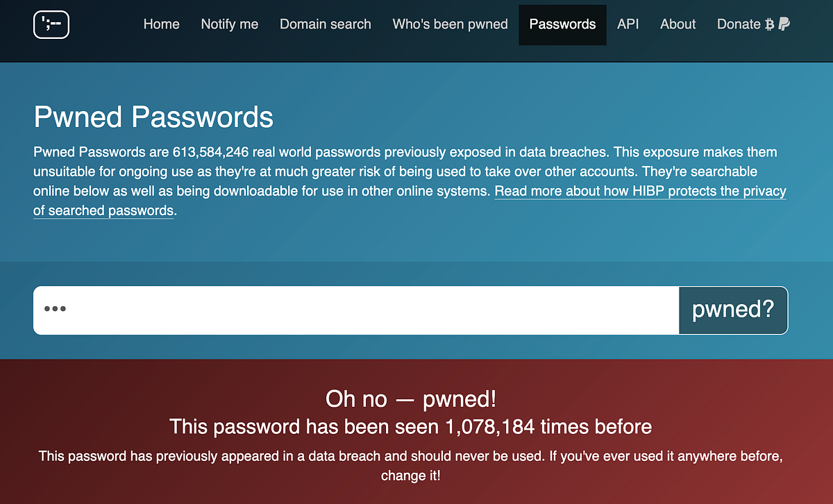This screenshot has height=504, width=833.
Task: Click the Bitcoin icon next to Donate
Action: pos(769,24)
